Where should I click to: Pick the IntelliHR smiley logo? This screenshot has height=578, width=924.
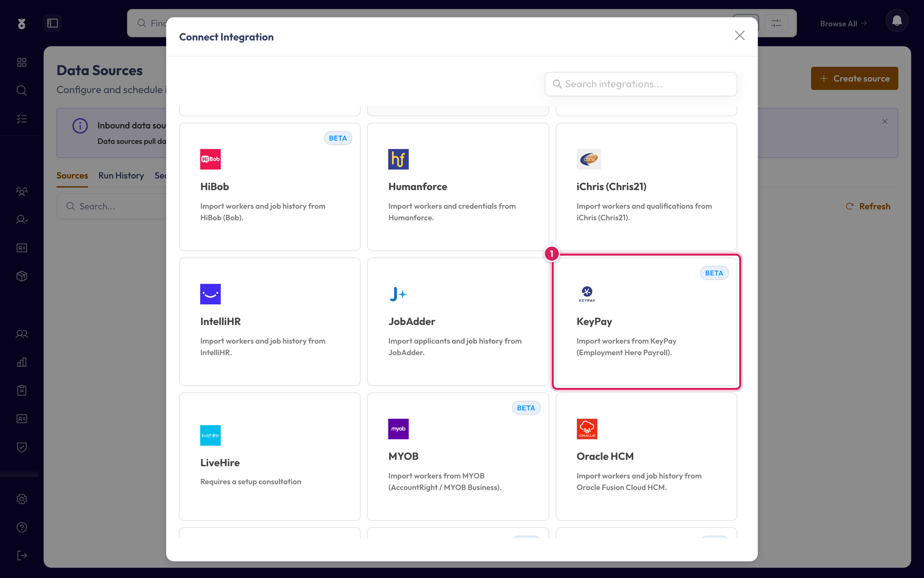point(210,294)
